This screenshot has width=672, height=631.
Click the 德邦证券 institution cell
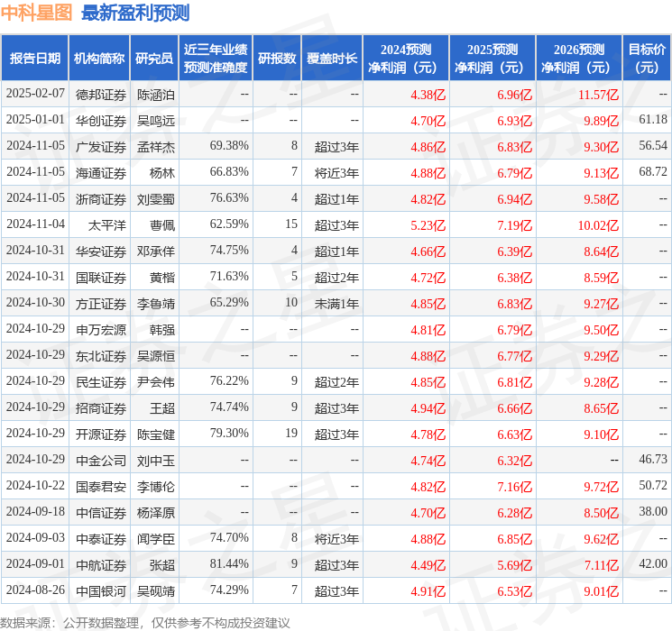[x=101, y=95]
